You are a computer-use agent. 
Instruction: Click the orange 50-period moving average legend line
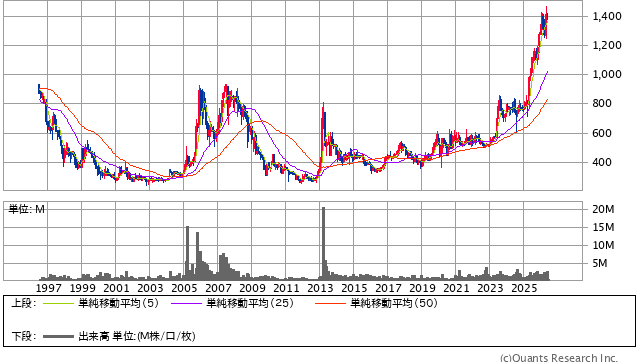pyautogui.click(x=330, y=303)
